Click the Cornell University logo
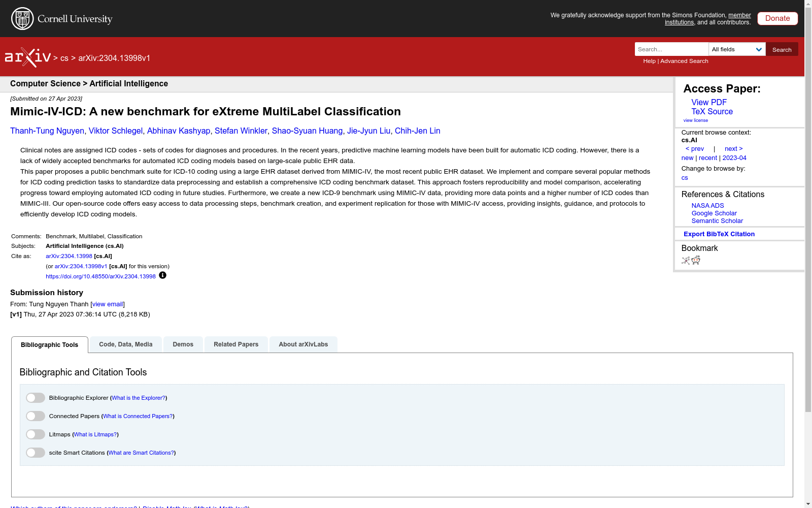 62,19
